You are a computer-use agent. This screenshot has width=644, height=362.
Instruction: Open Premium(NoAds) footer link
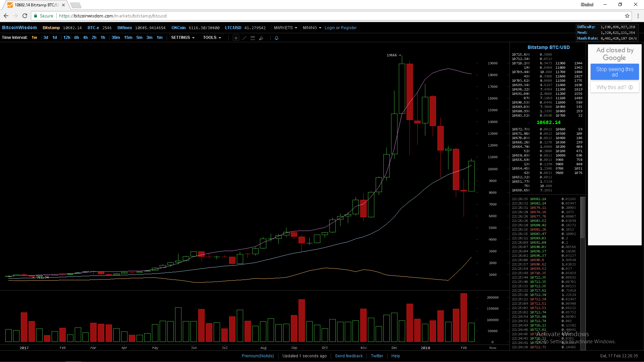pyautogui.click(x=258, y=356)
